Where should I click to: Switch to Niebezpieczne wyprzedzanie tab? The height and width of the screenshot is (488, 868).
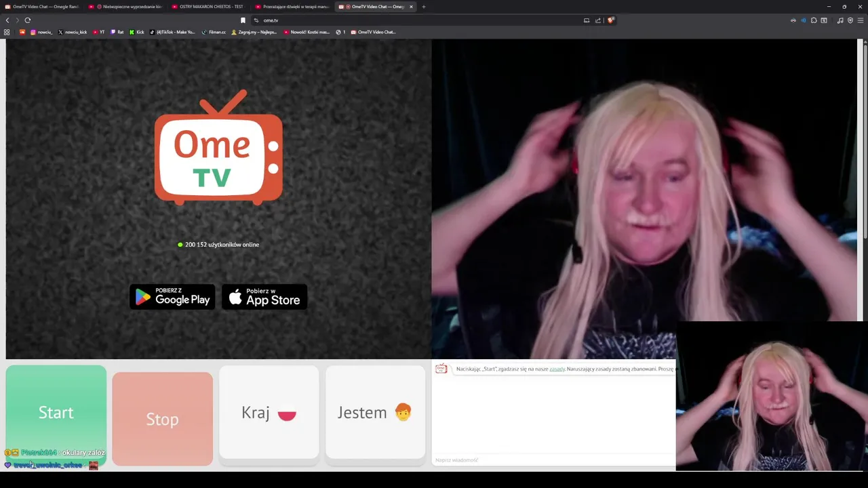point(125,7)
